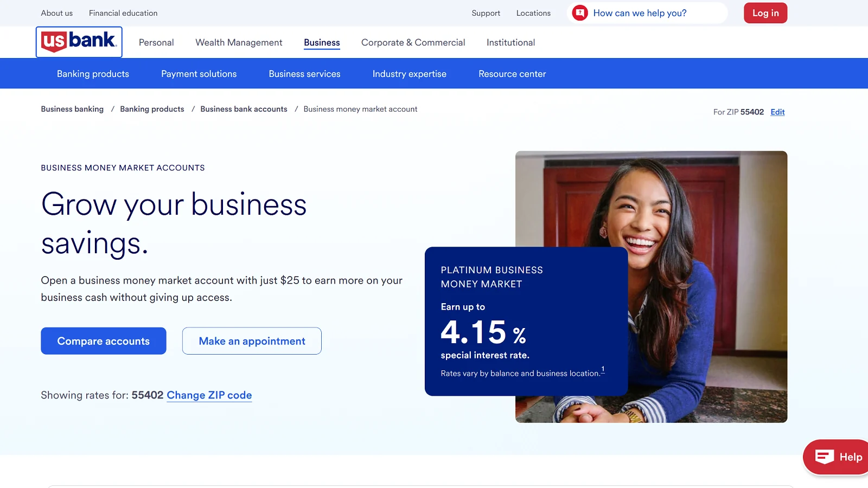
Task: Click Business money market account breadcrumb text
Action: (x=360, y=109)
